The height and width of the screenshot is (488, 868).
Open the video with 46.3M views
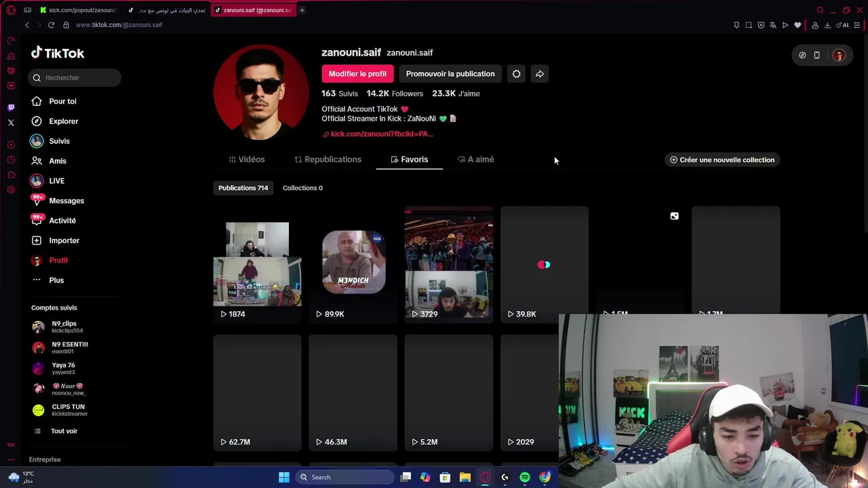click(x=353, y=392)
